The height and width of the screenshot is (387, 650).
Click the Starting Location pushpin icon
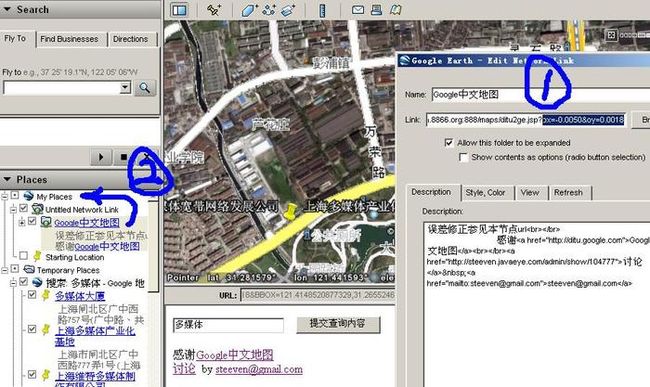pos(37,256)
